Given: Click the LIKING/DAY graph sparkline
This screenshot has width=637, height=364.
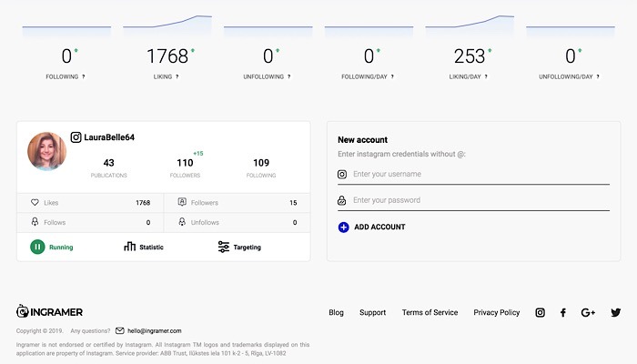Looking at the screenshot, I should [x=470, y=25].
